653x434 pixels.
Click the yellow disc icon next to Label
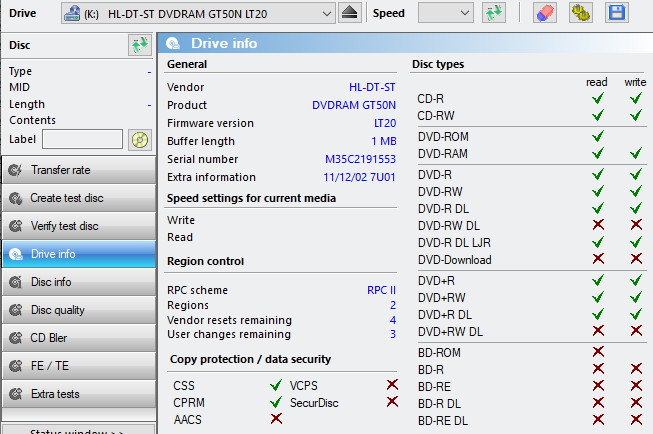(140, 140)
